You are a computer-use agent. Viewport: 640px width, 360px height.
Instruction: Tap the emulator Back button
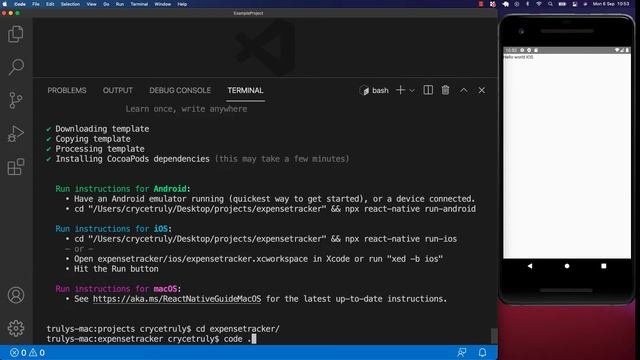tap(530, 266)
